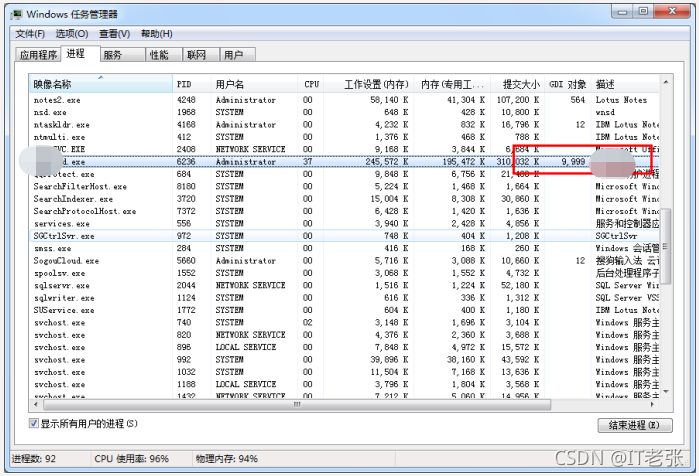Viewport: 699px width, 476px height.
Task: Select the services.exe process
Action: click(x=345, y=224)
